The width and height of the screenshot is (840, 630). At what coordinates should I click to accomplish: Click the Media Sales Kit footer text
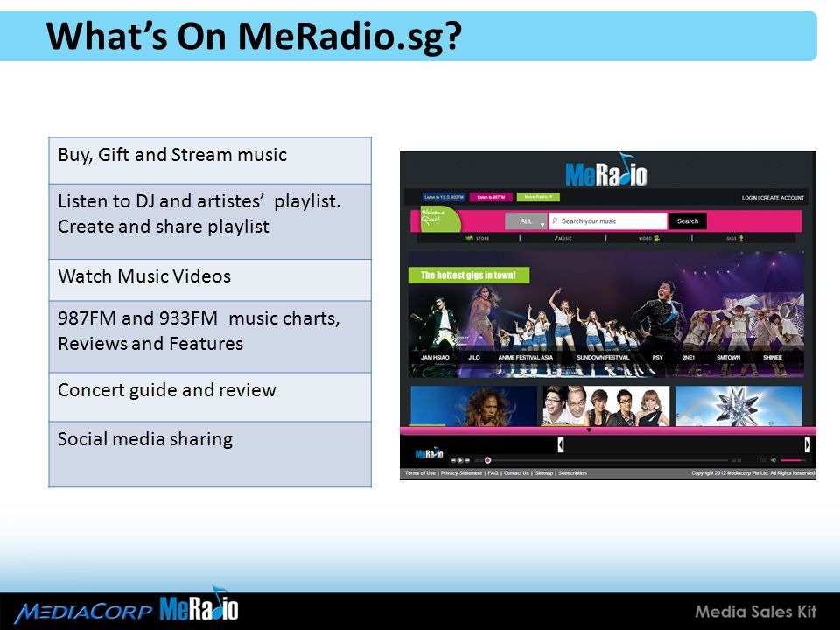pos(755,612)
